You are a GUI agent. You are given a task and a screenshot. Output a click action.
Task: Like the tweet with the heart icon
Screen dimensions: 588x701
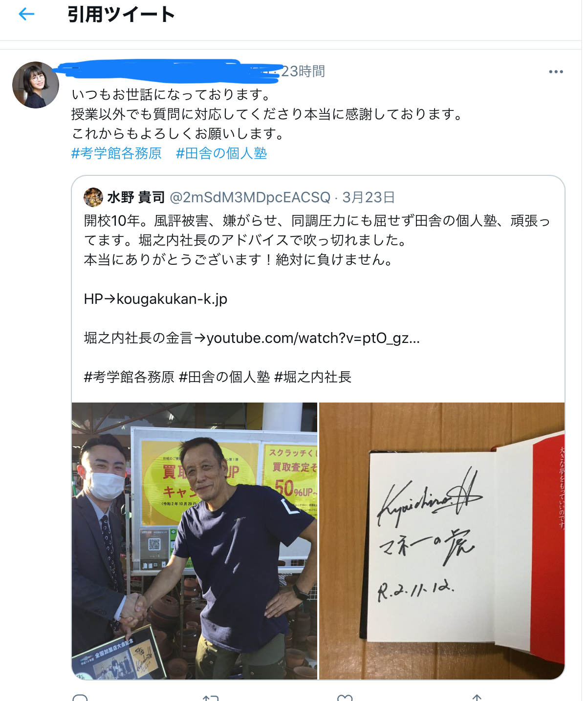(345, 698)
